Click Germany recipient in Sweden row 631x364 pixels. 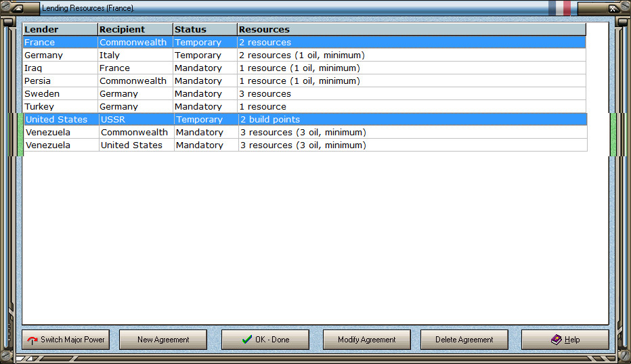point(135,94)
